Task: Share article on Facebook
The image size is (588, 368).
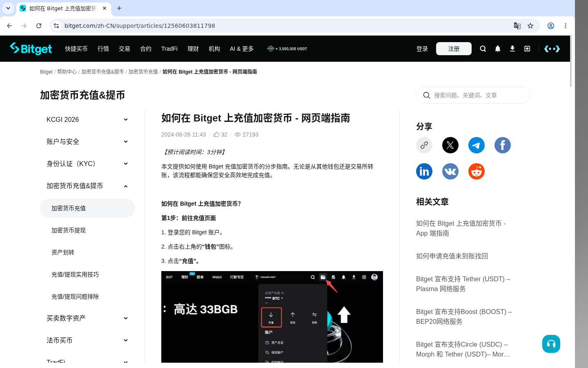Action: [x=503, y=145]
